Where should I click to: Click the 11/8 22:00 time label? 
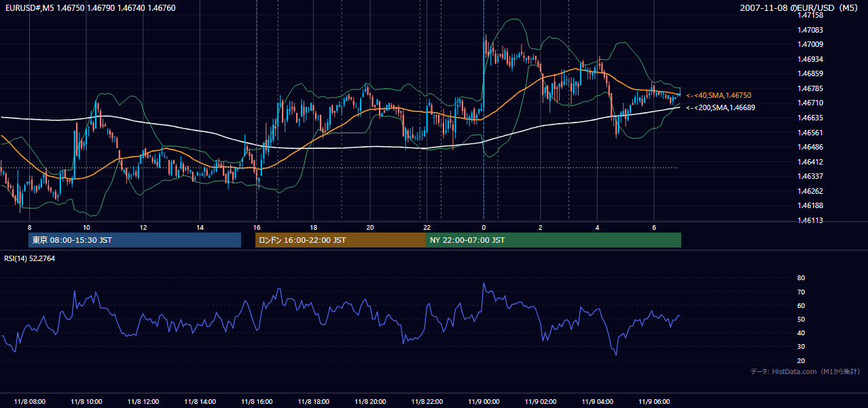pos(427,402)
